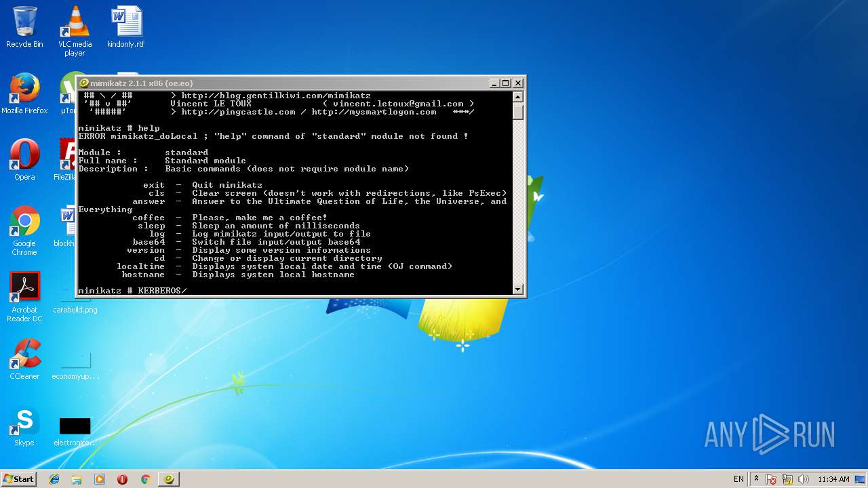Open the Recycle Bin desktop icon
868x488 pixels.
pos(24,27)
